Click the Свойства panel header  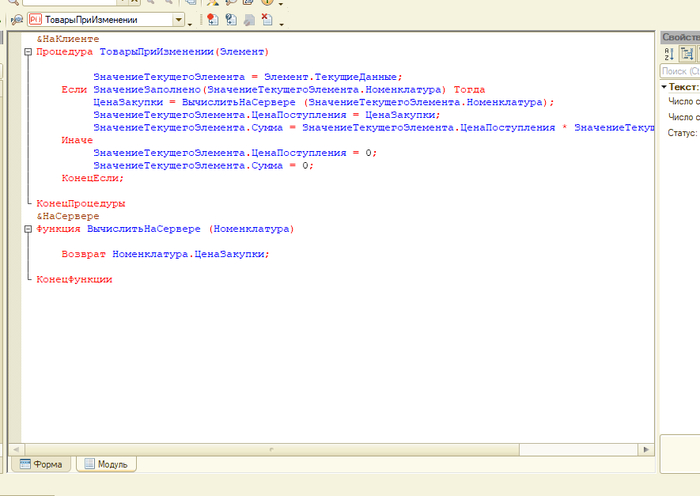[680, 37]
